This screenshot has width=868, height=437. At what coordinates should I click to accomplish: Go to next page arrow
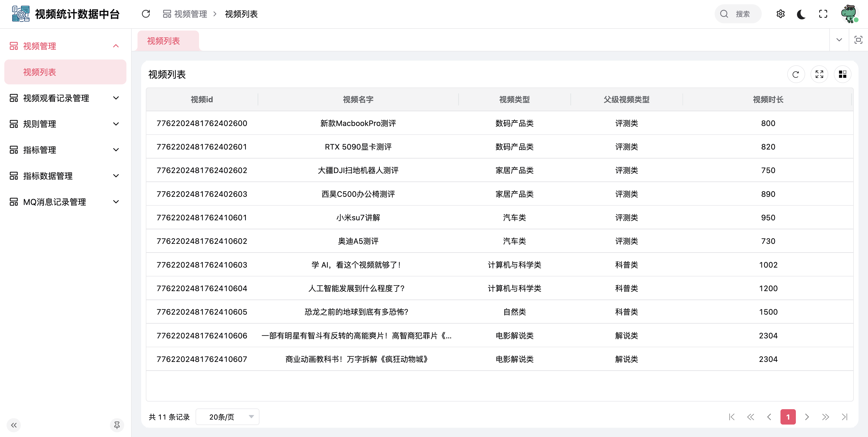[x=807, y=417]
